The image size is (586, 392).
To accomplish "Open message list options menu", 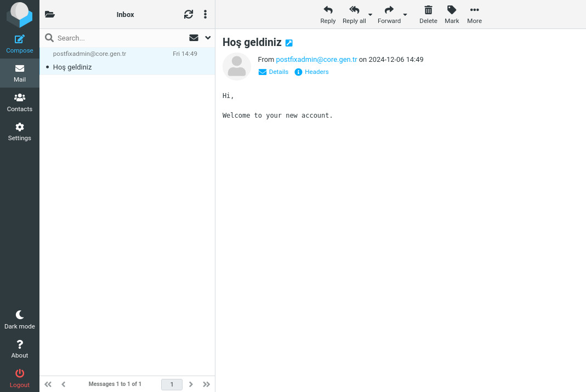I will [205, 15].
